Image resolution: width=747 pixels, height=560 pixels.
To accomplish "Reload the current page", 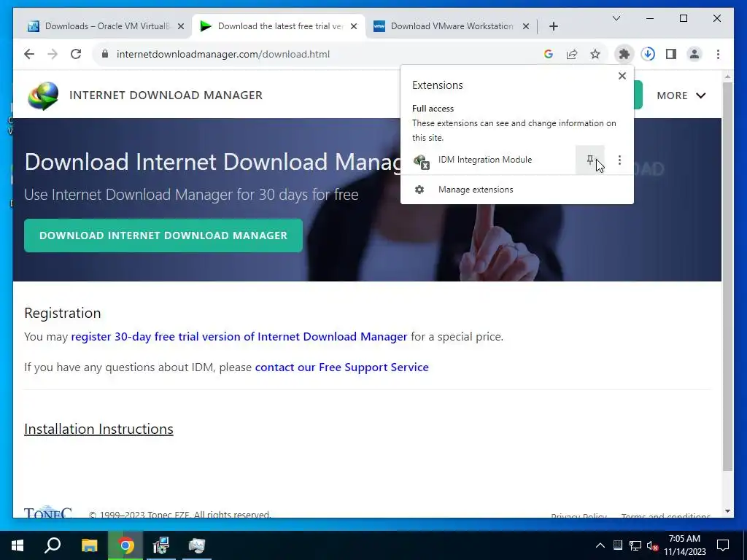I will tap(76, 54).
